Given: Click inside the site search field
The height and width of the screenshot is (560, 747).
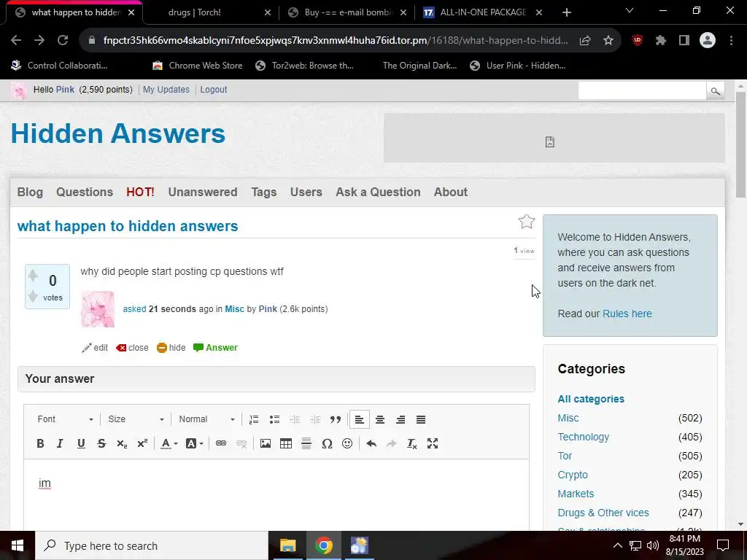Looking at the screenshot, I should coord(642,90).
